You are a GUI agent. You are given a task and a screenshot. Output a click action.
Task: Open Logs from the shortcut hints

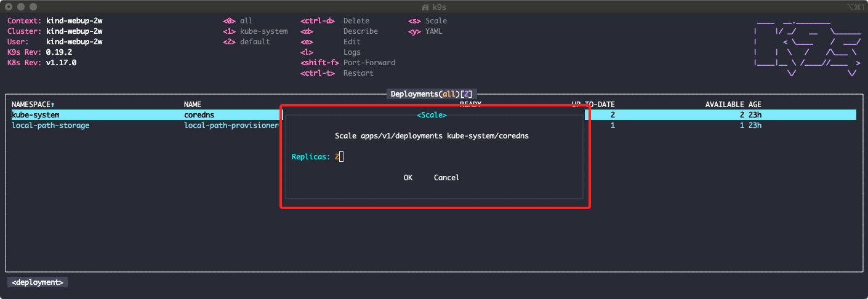[x=352, y=52]
